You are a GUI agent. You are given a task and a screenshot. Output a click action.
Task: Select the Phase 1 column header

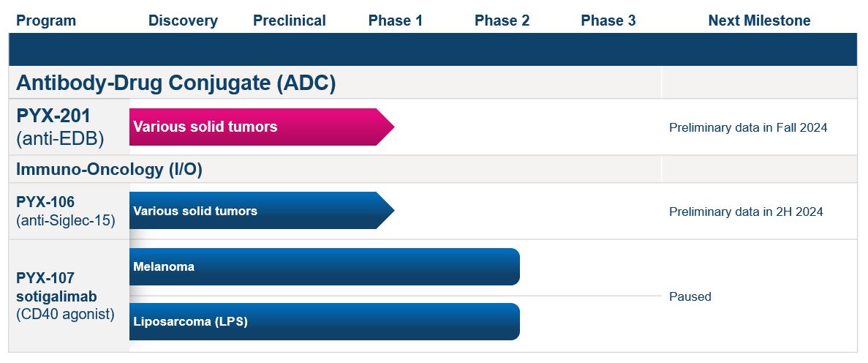tap(396, 20)
